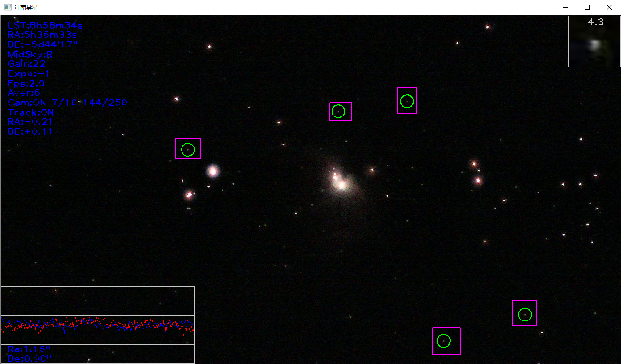Pick the rightmost circled guide star marker
Viewport: 621px width, 364px height.
(525, 315)
